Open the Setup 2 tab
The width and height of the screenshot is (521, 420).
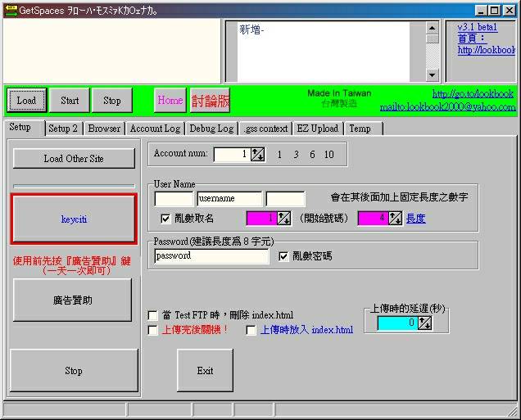tap(63, 129)
